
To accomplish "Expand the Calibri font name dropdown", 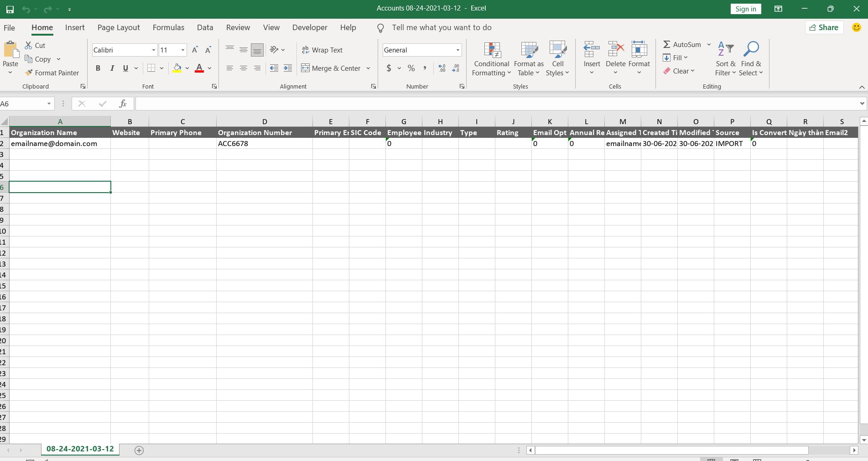I will (x=153, y=50).
